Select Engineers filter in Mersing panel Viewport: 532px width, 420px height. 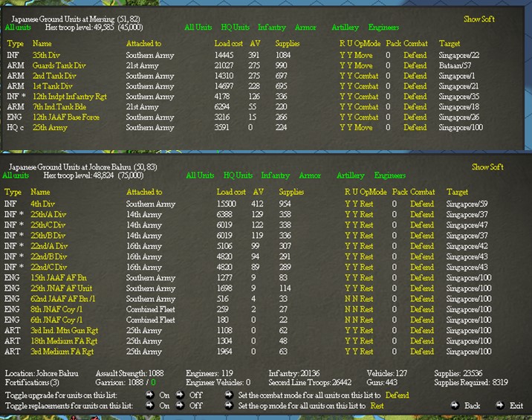[383, 28]
